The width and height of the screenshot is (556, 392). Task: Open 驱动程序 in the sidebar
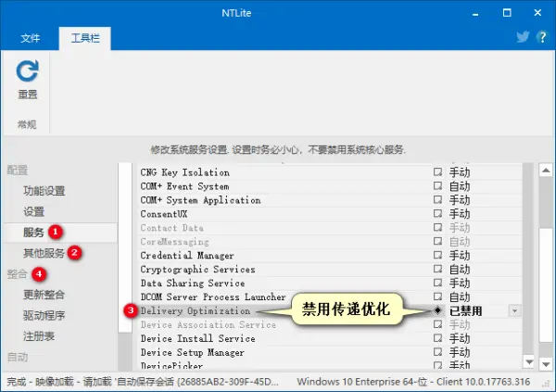[44, 315]
